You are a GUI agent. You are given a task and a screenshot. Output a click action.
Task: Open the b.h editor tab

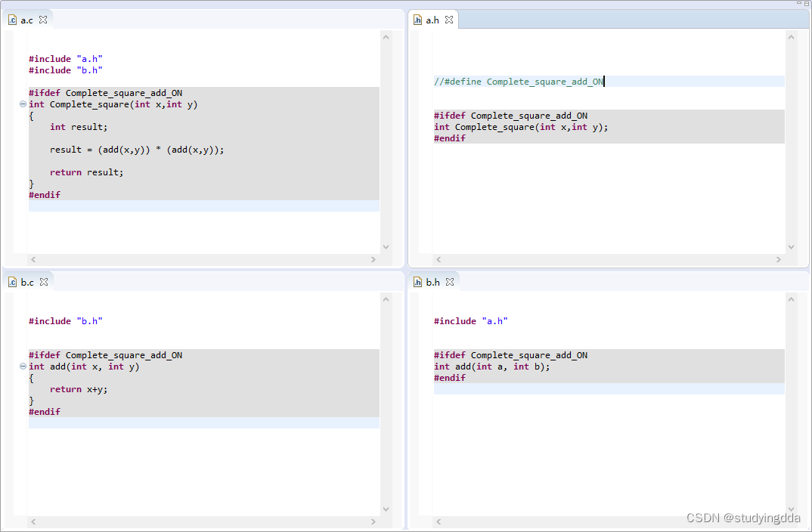pyautogui.click(x=433, y=282)
